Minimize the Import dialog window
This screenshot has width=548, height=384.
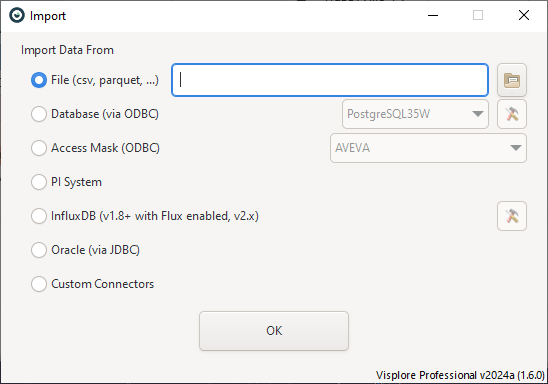pyautogui.click(x=433, y=15)
